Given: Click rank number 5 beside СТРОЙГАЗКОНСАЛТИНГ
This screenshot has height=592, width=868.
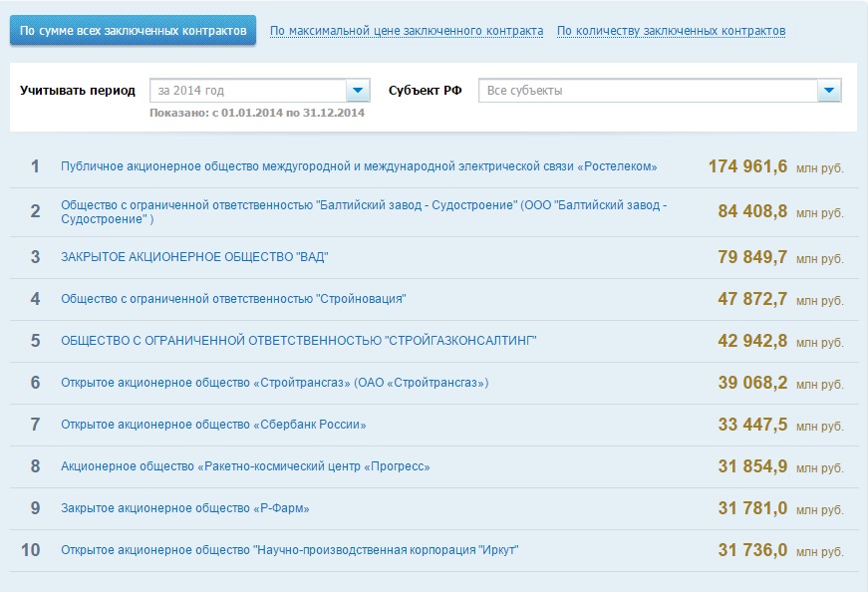Looking at the screenshot, I should (35, 341).
